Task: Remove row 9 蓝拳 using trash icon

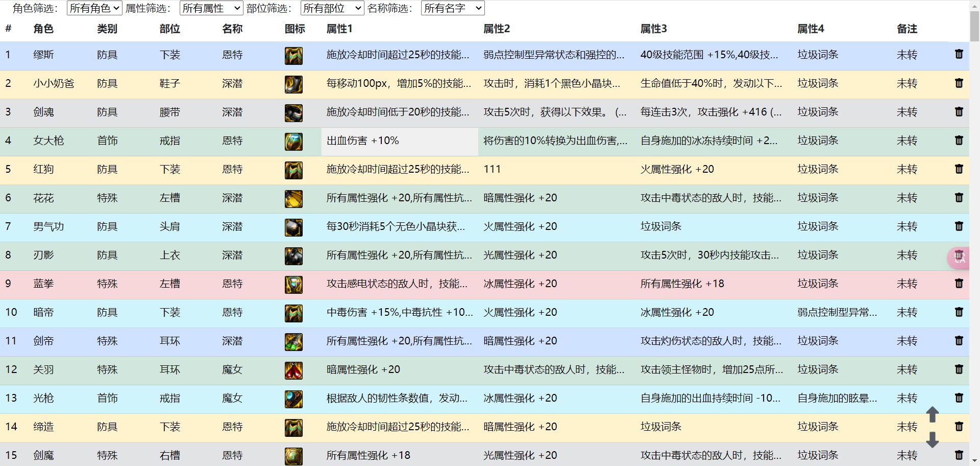Action: pyautogui.click(x=959, y=283)
